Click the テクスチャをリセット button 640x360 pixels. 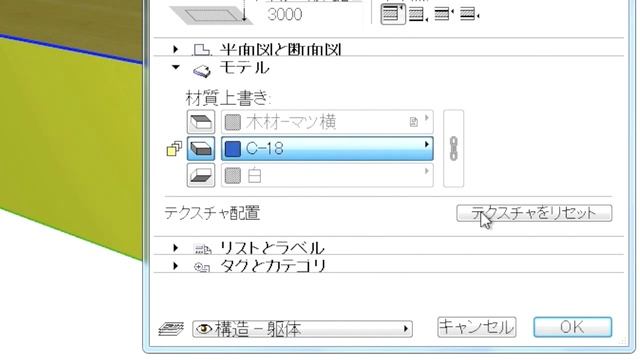pyautogui.click(x=534, y=213)
